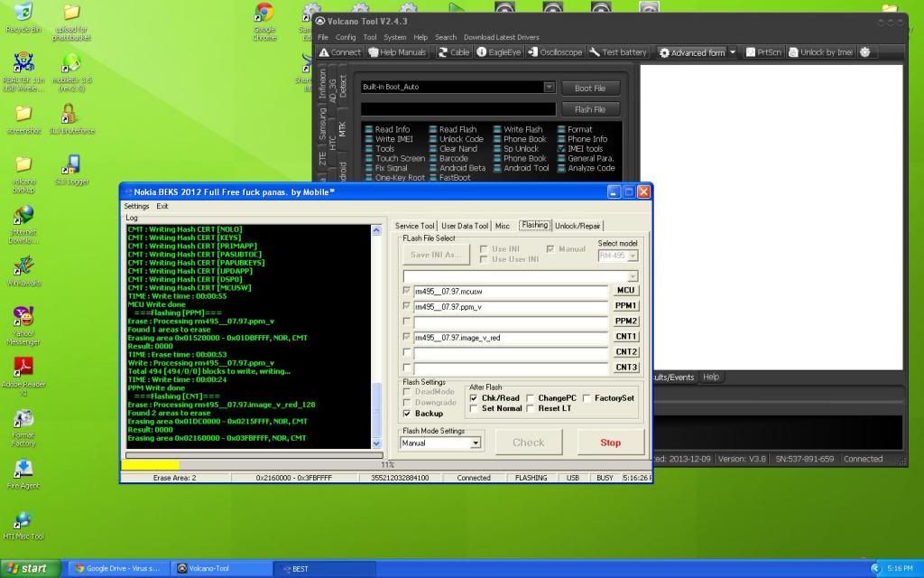Toggle the Backup checkbox in Flash Settings

pos(407,414)
